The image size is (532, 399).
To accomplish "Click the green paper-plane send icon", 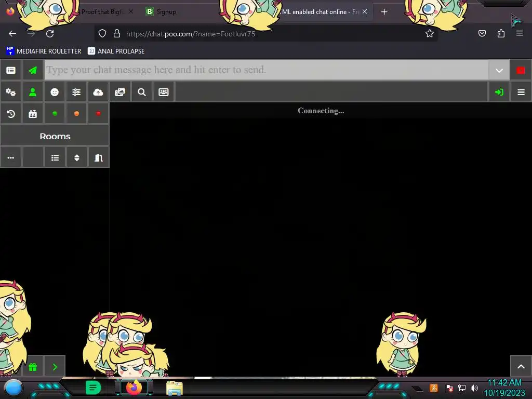I will pyautogui.click(x=33, y=70).
